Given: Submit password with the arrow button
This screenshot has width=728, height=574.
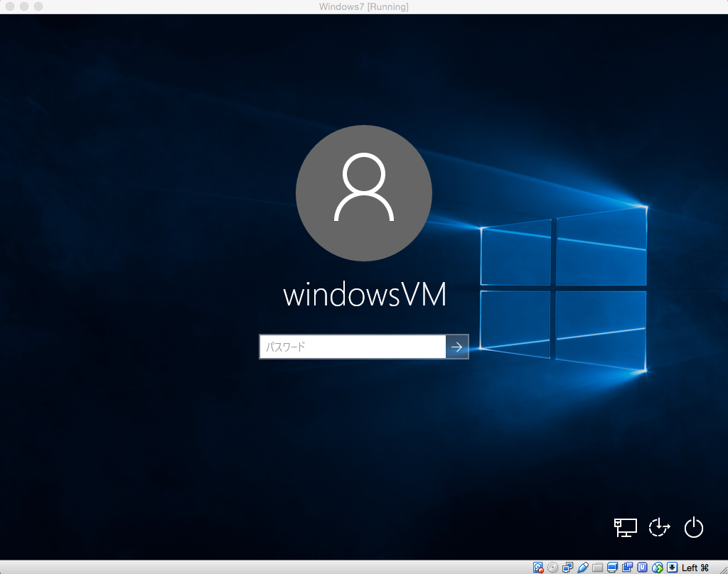Looking at the screenshot, I should (457, 347).
